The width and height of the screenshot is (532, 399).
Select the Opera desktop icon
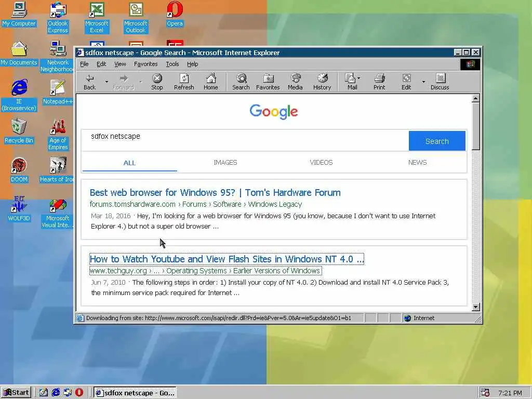[175, 14]
